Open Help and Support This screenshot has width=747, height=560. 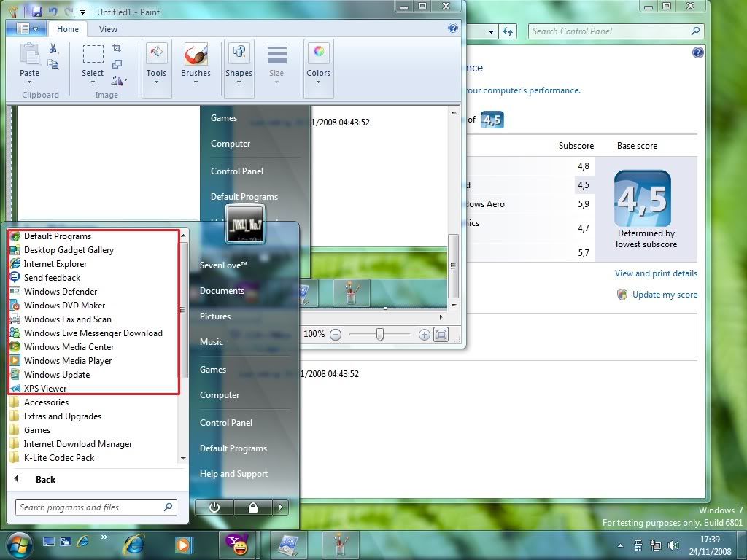(x=233, y=474)
